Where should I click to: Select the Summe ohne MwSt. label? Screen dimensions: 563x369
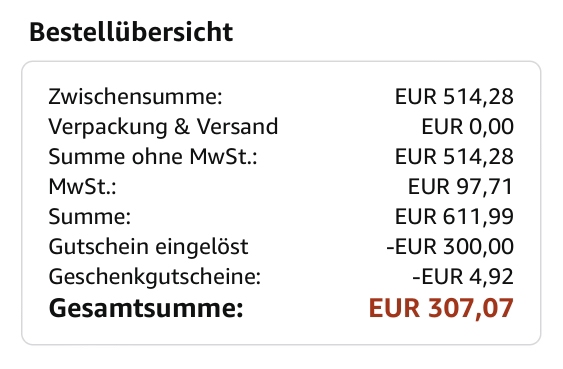pos(153,157)
